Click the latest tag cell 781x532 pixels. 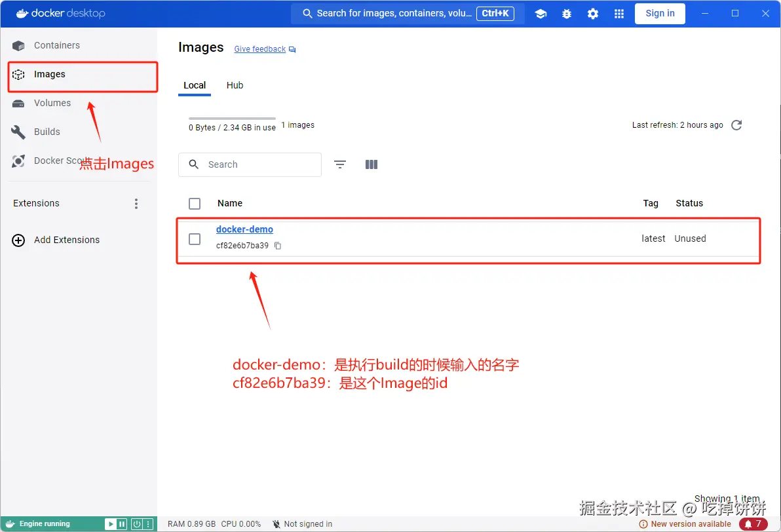pyautogui.click(x=653, y=238)
